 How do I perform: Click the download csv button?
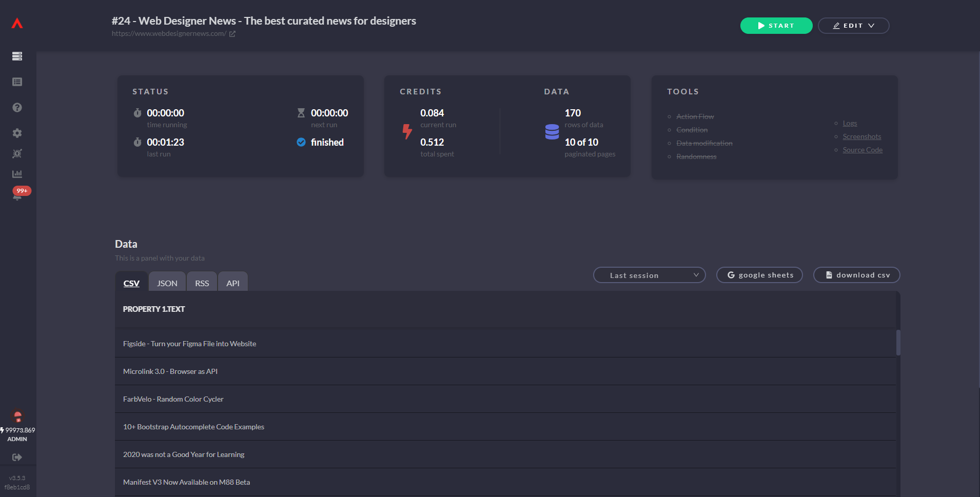857,275
